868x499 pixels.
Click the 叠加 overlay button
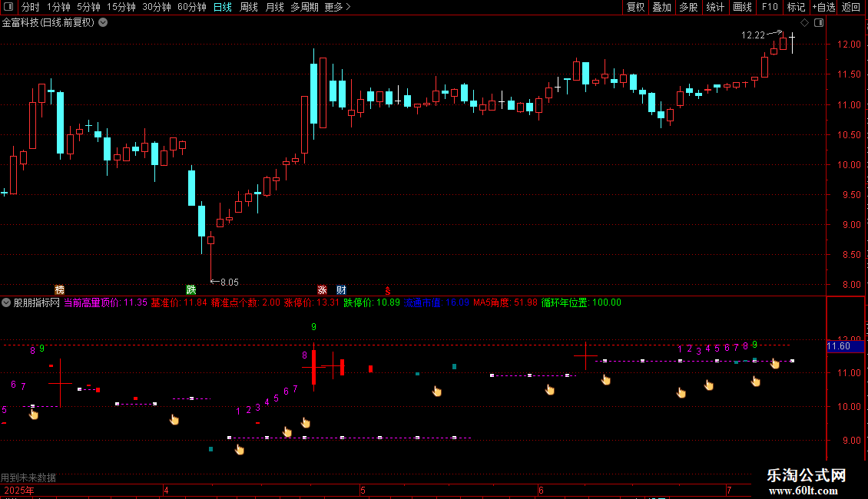[x=661, y=7]
